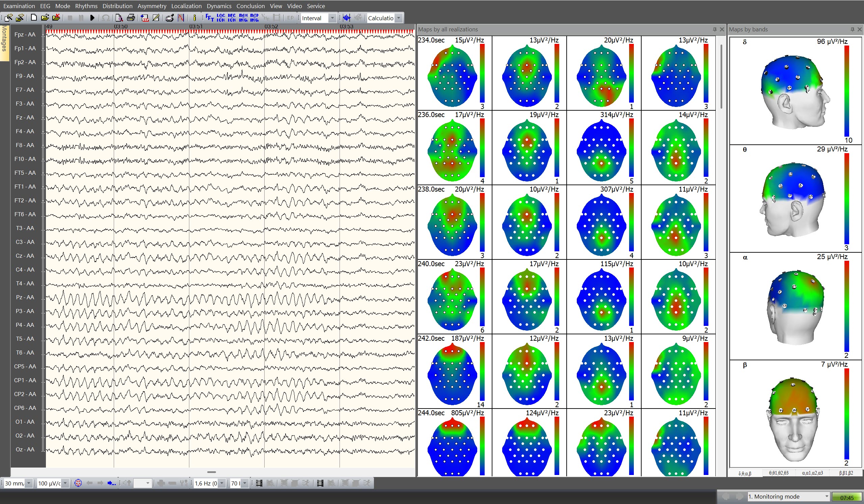864x504 pixels.
Task: Open the Asymmetry menu
Action: tap(152, 6)
